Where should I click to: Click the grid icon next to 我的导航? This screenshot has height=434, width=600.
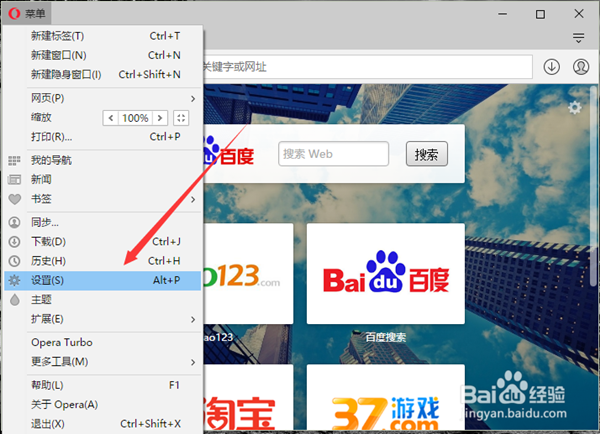click(15, 160)
